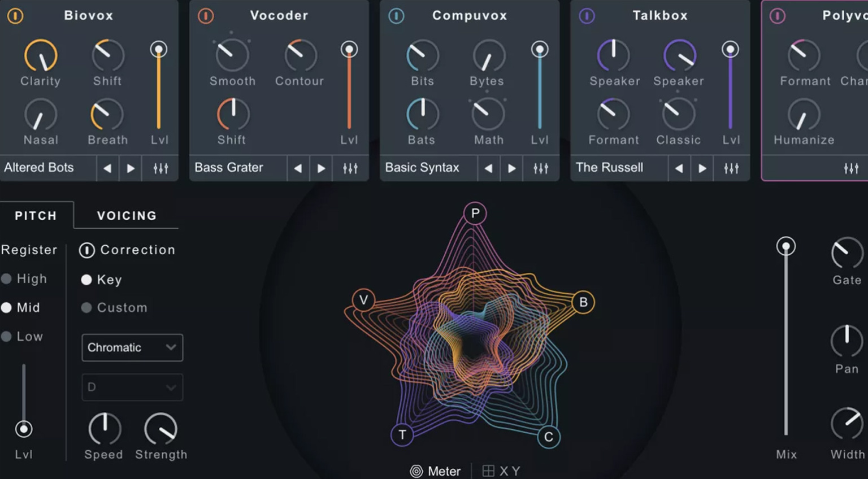Switch visualizer to XY view
868x479 pixels.
(x=501, y=471)
